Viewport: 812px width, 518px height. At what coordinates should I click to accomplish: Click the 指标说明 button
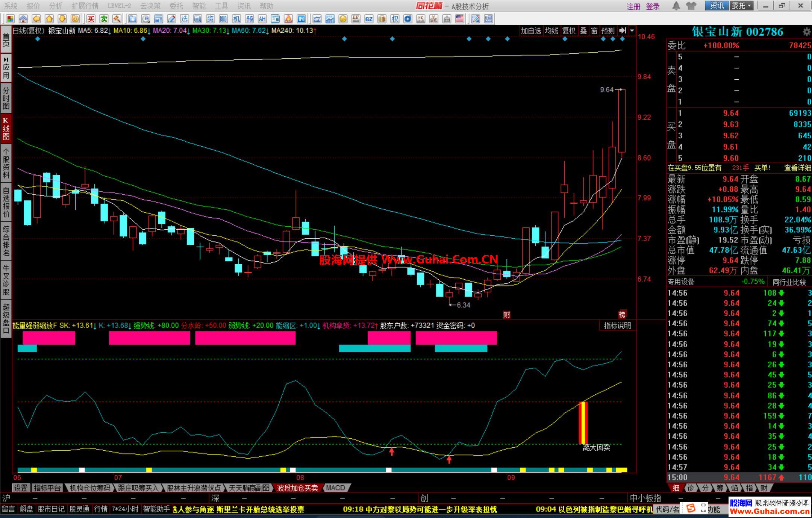[617, 326]
